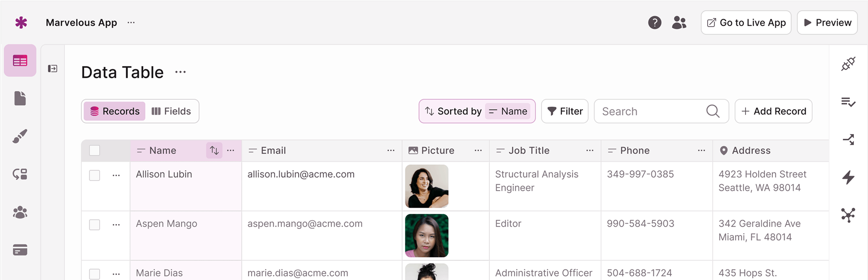Screen dimensions: 868x280
Task: Open the Data Table section in the sidebar
Action: 20,60
